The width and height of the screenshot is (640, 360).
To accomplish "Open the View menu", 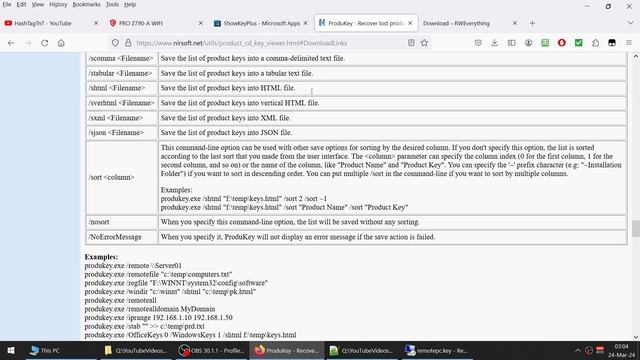I will [38, 4].
